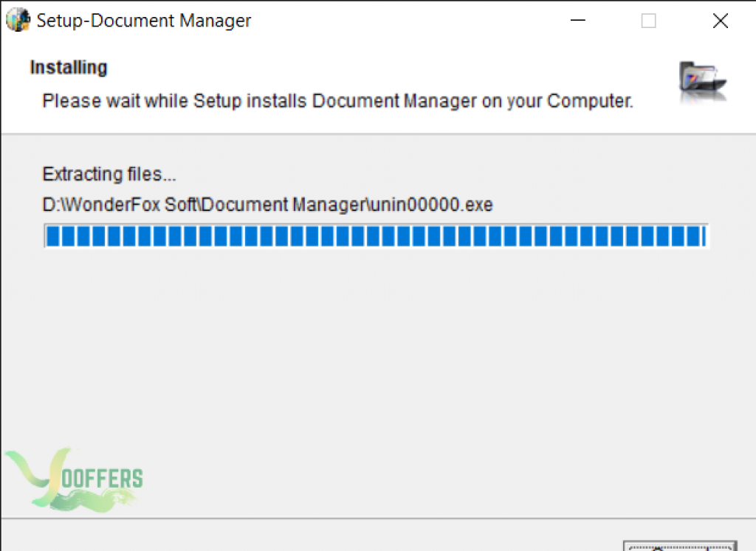756x551 pixels.
Task: Click the Document Manager folder icon in header
Action: [x=702, y=83]
